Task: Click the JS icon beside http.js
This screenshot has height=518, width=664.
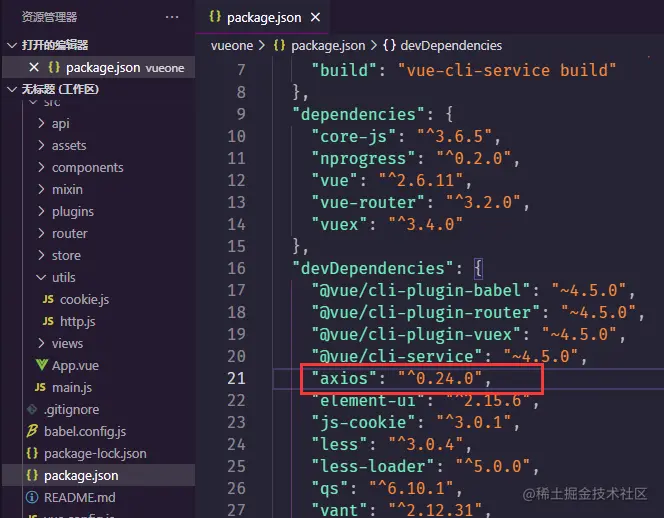Action: (48, 321)
